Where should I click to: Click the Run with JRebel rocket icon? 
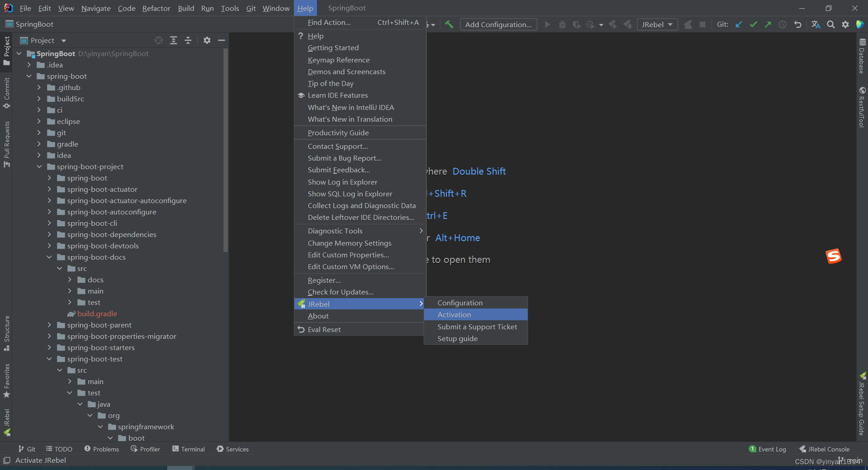tap(613, 24)
